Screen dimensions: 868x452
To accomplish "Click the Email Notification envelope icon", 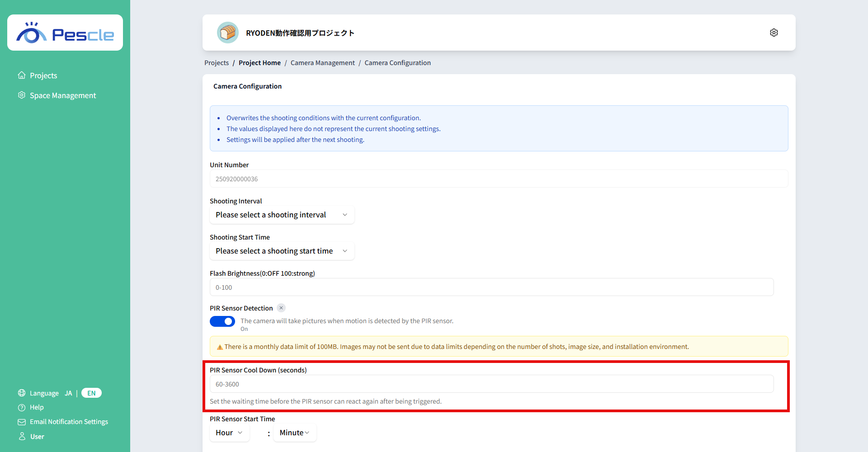I will tap(22, 422).
